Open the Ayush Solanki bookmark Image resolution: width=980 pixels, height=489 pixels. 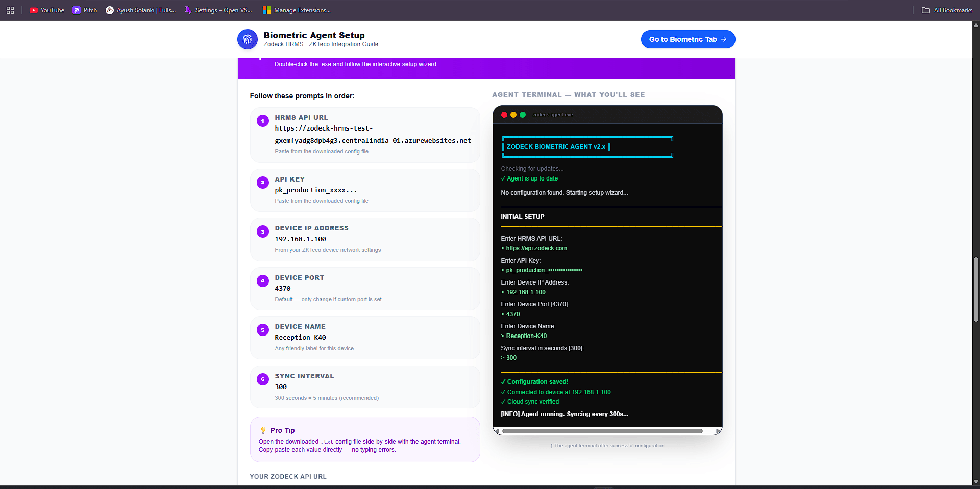[x=140, y=10]
